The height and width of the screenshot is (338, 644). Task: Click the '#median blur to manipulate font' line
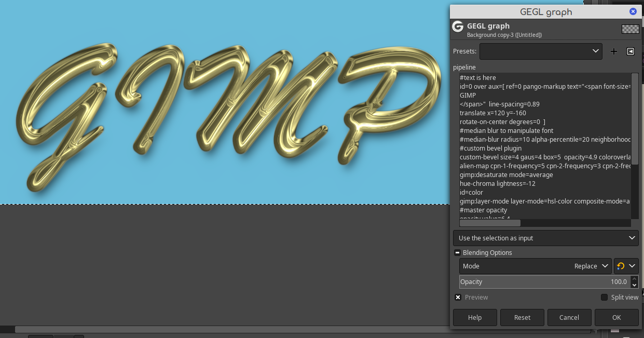click(506, 131)
